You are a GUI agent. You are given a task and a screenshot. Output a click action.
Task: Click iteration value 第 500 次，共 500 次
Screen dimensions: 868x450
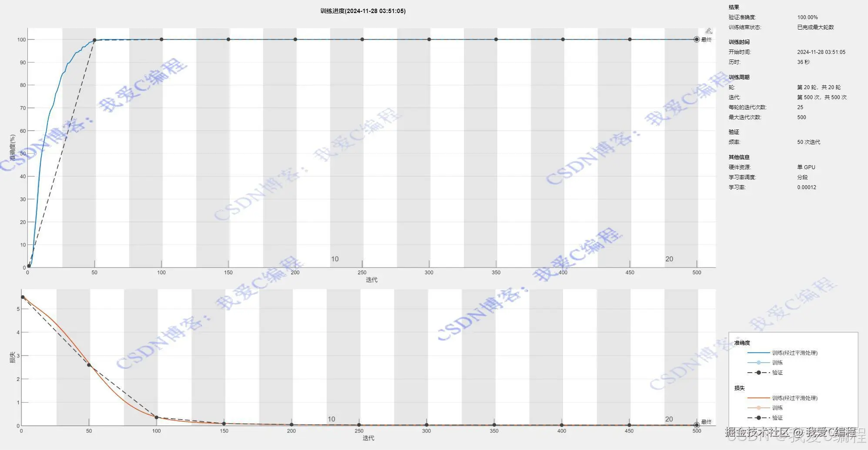[x=822, y=97]
